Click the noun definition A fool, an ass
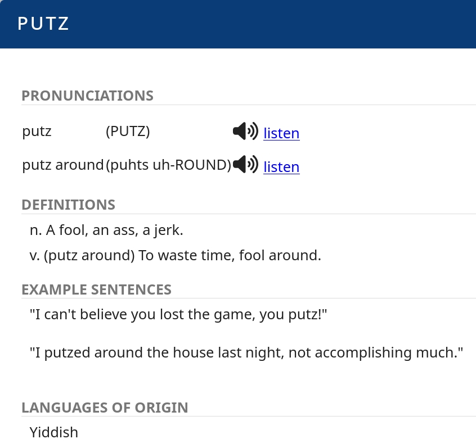 pyautogui.click(x=106, y=230)
